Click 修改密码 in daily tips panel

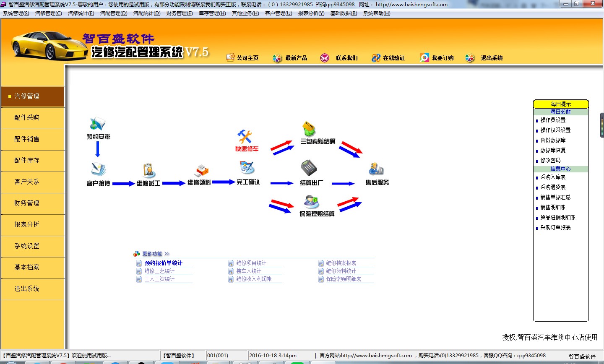pos(550,161)
